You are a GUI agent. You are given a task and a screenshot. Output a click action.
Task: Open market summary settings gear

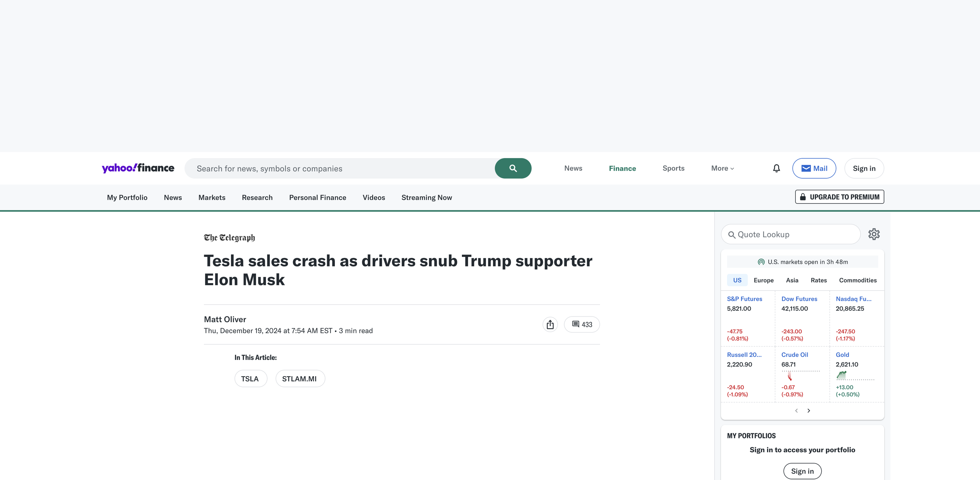[874, 234]
